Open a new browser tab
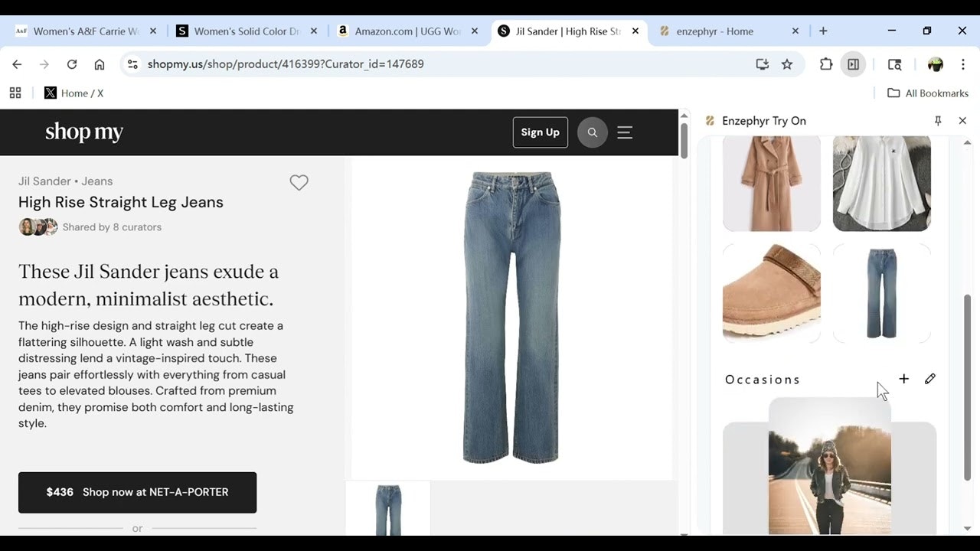 point(823,31)
